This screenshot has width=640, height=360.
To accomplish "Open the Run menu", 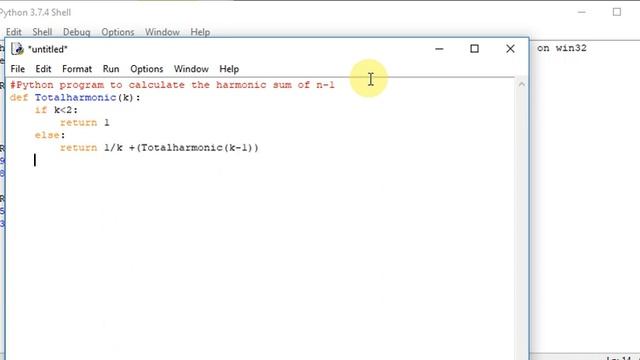I will pos(111,69).
